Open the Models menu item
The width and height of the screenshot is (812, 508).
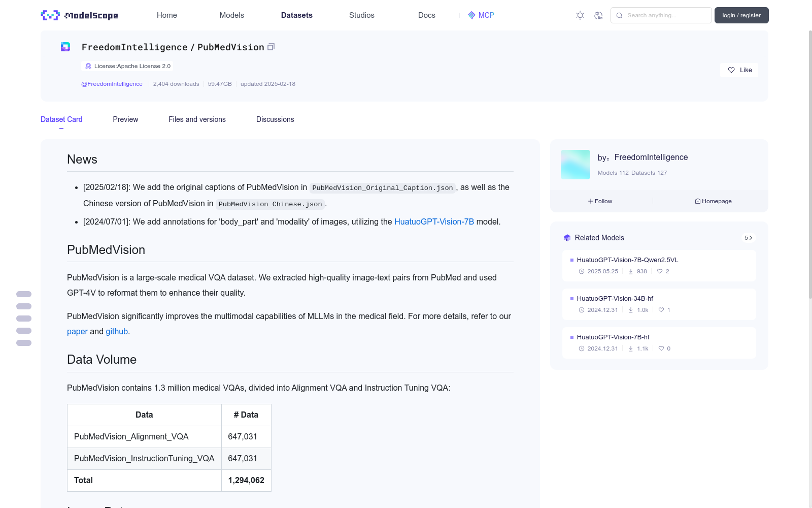point(232,15)
